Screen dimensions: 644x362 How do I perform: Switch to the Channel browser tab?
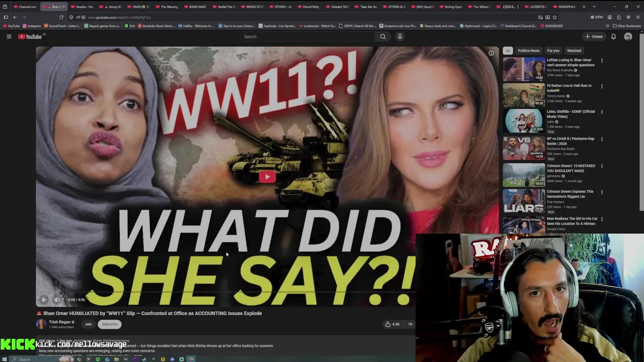coord(25,7)
